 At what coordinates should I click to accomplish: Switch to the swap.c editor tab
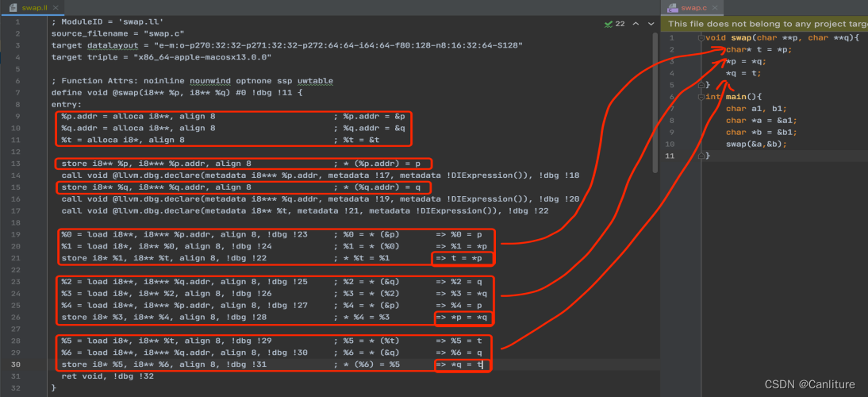693,8
